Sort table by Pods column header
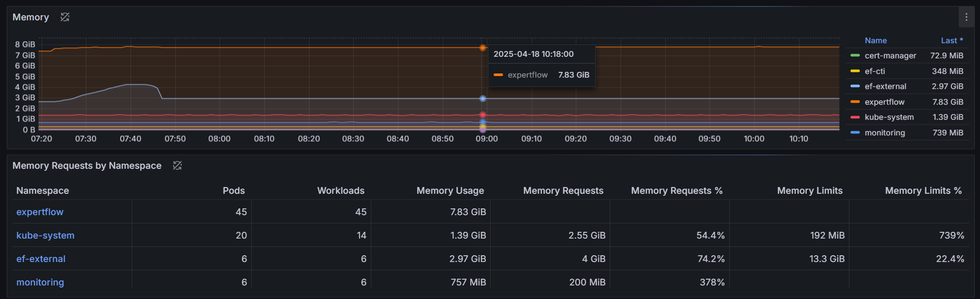The height and width of the screenshot is (299, 980). tap(234, 191)
